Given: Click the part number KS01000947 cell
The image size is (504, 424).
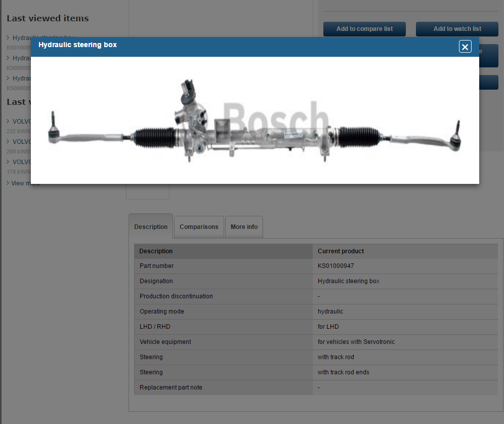Looking at the screenshot, I should point(336,266).
